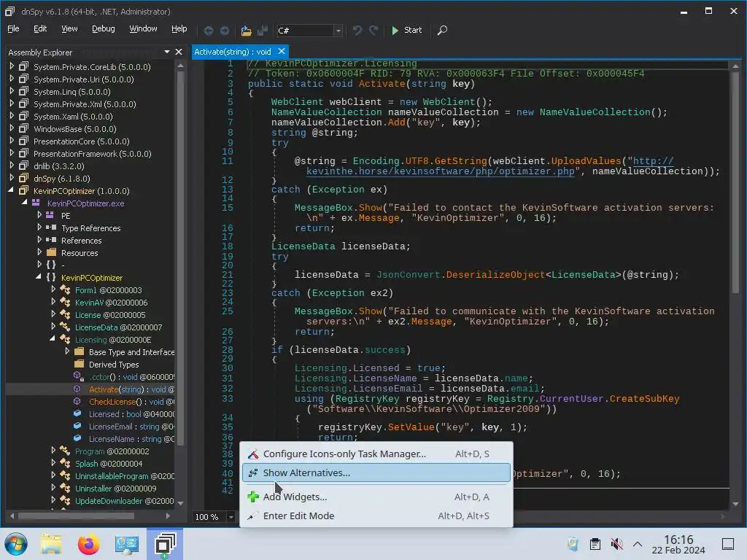Follow the kevinthe.horse optimizer.php URL link
The width and height of the screenshot is (747, 560).
tap(441, 171)
